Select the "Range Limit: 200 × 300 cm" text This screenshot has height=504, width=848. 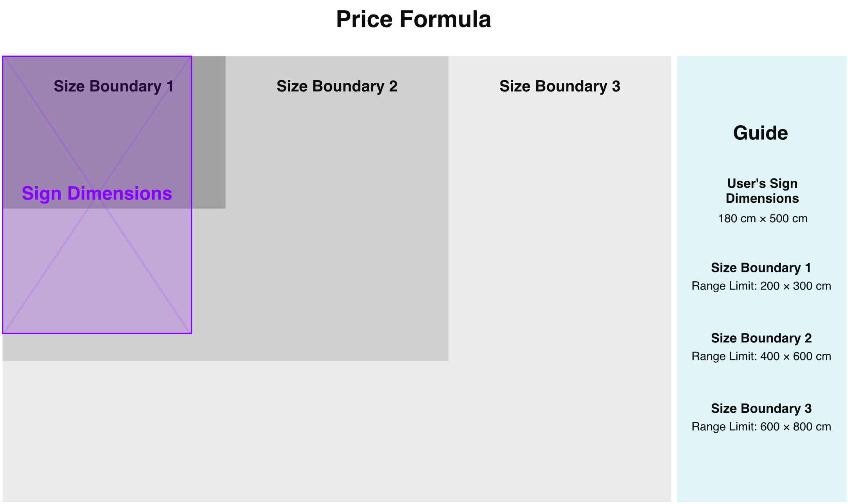[761, 286]
